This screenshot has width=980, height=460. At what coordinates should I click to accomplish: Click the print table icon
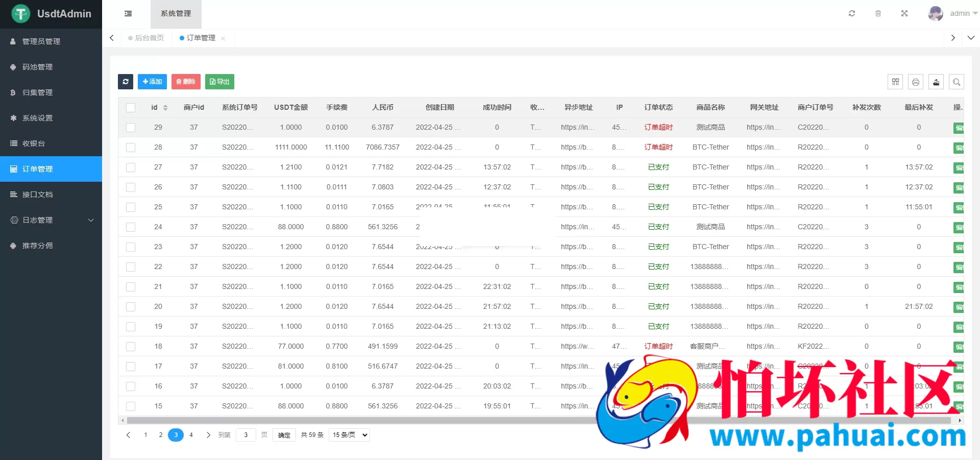pyautogui.click(x=916, y=82)
